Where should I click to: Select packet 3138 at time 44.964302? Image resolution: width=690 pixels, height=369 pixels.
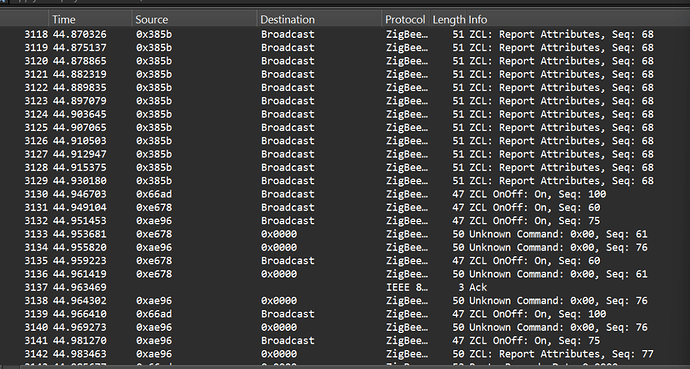(x=345, y=300)
